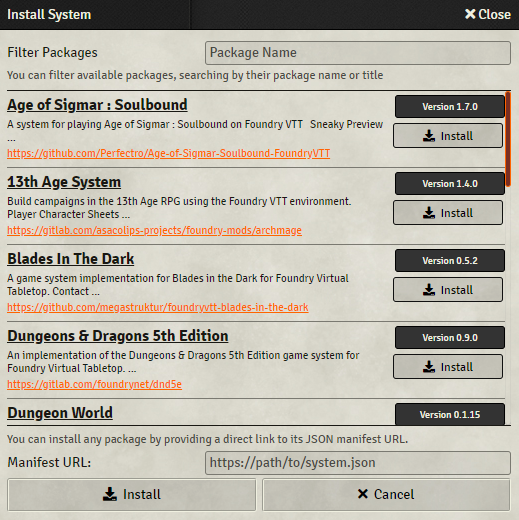Viewport: 519px width, 520px height.
Task: Click the bottom Install manifest button
Action: tap(132, 494)
